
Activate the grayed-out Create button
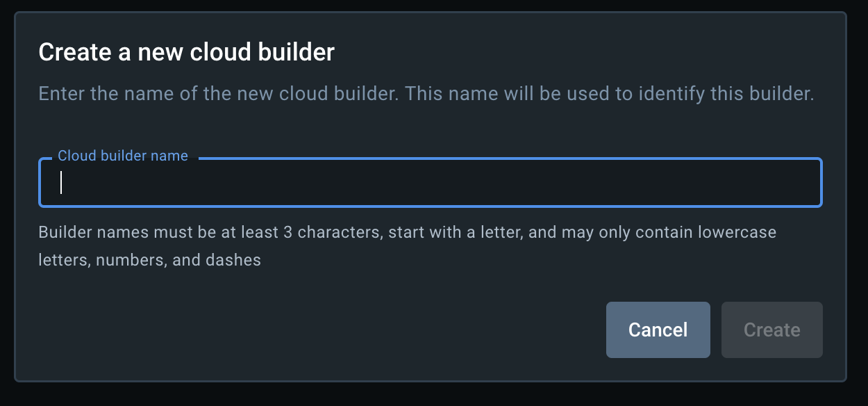[x=771, y=330]
